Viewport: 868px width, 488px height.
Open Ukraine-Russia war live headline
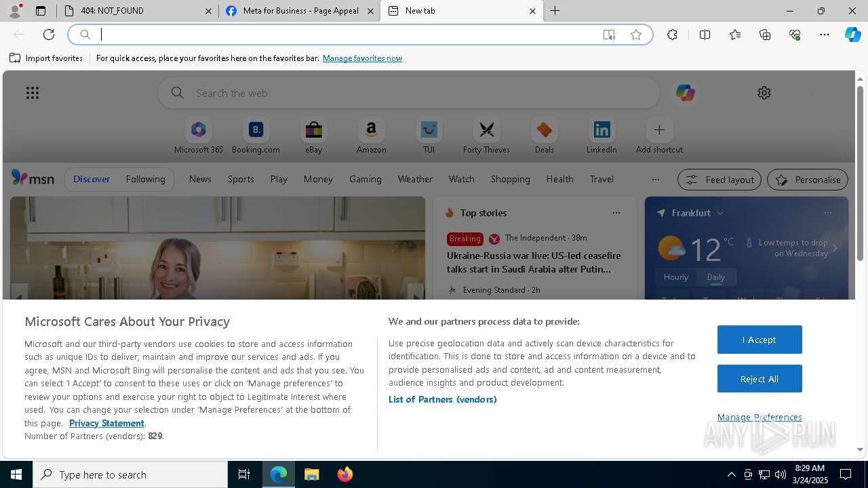[534, 262]
